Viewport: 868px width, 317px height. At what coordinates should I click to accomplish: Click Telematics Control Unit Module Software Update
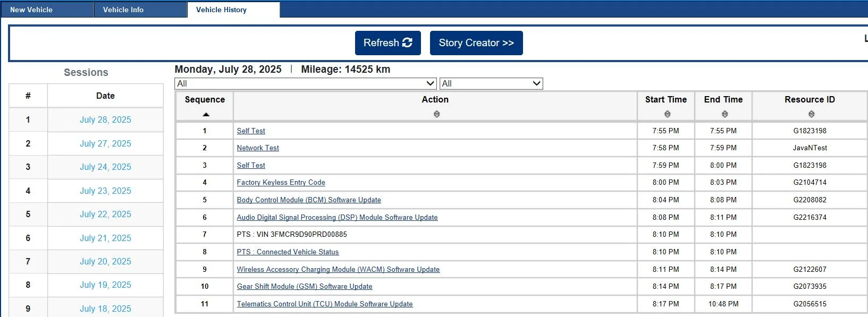[x=325, y=304]
